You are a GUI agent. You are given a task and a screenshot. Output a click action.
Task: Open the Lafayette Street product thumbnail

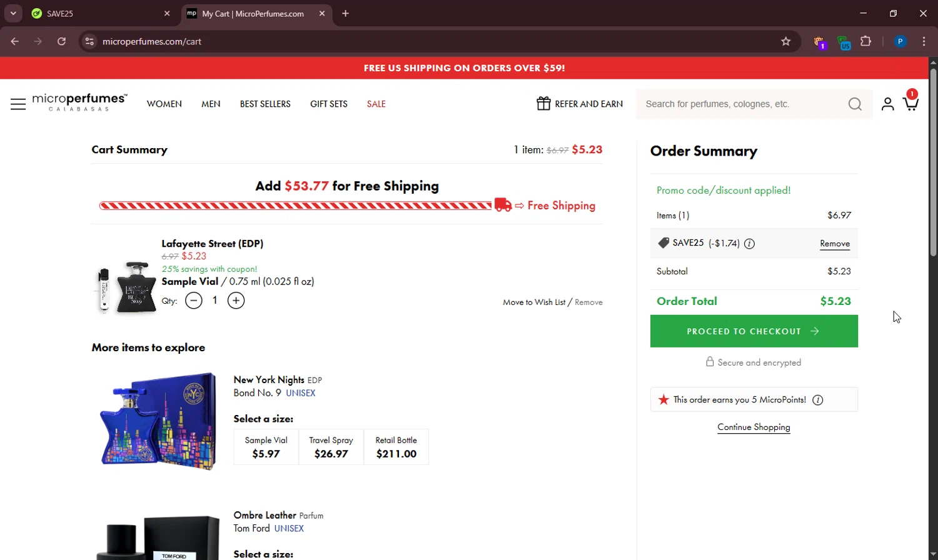pyautogui.click(x=128, y=287)
